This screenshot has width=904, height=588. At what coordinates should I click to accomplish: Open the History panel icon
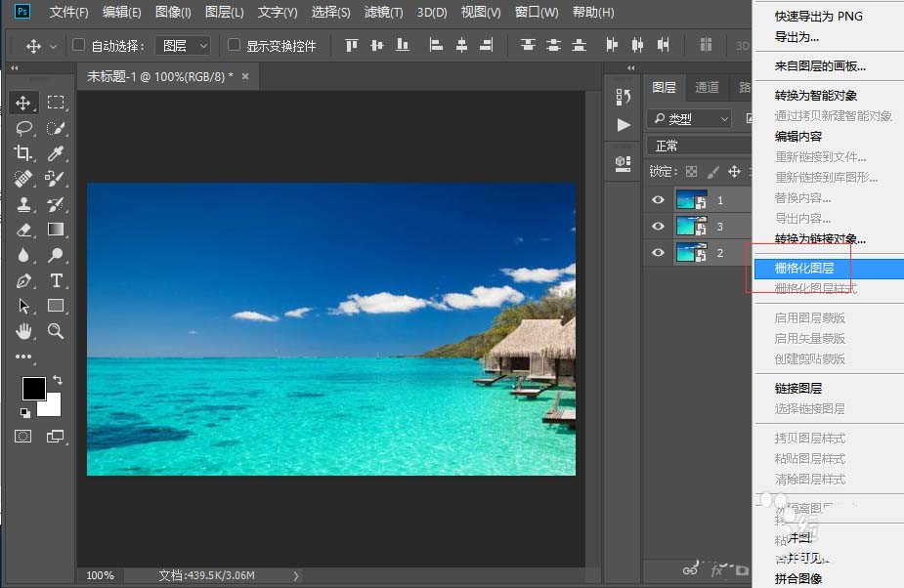624,96
